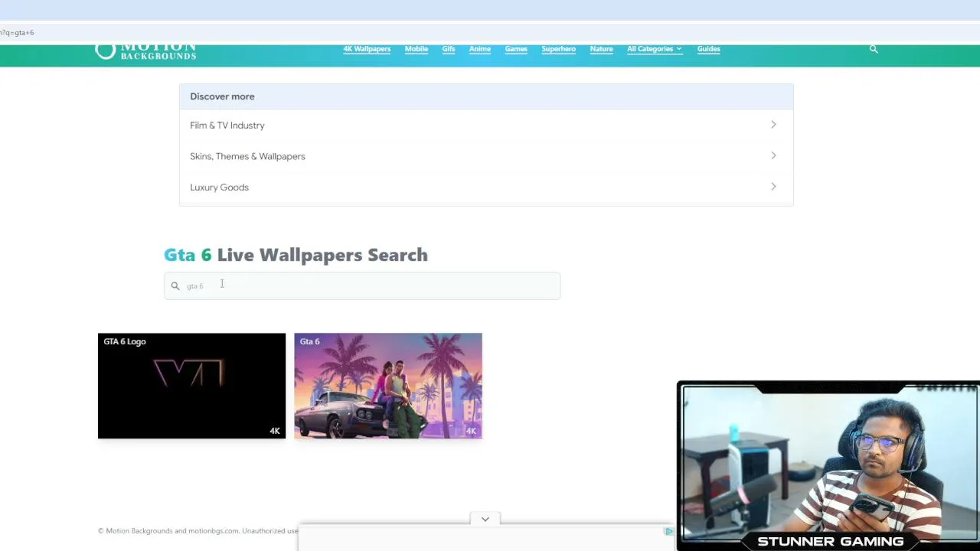Browse the Games category

point(516,49)
